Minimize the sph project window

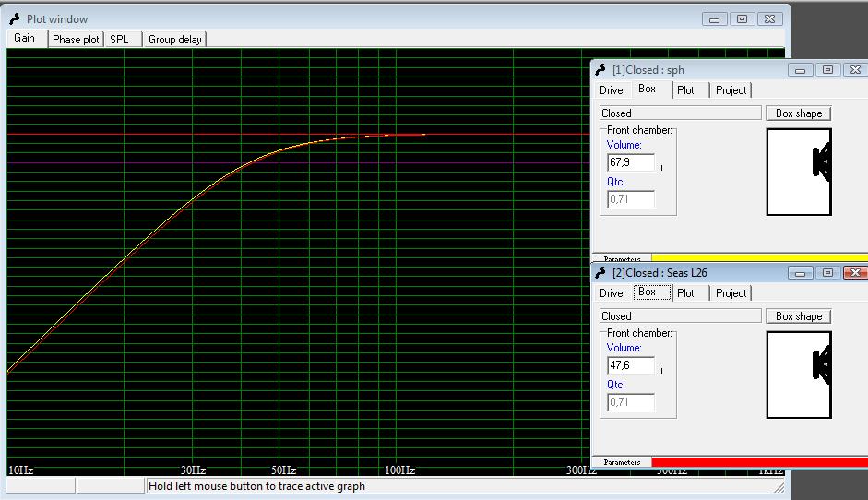coord(801,70)
